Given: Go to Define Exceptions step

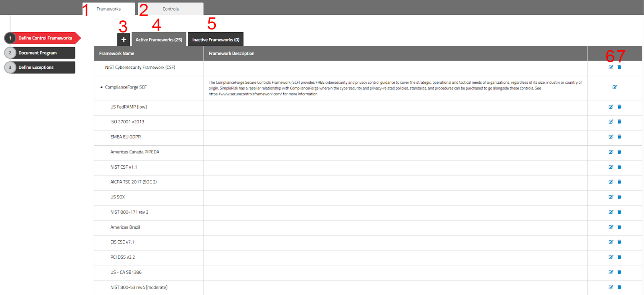Looking at the screenshot, I should click(40, 67).
